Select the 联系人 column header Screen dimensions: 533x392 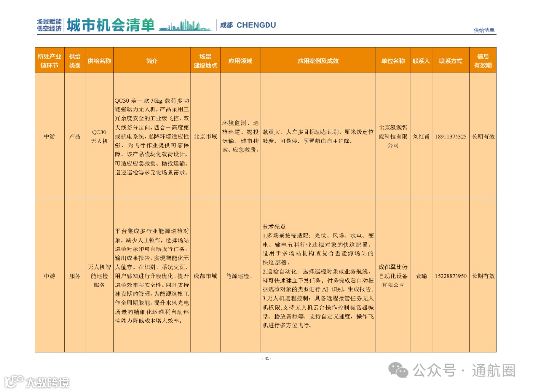421,61
